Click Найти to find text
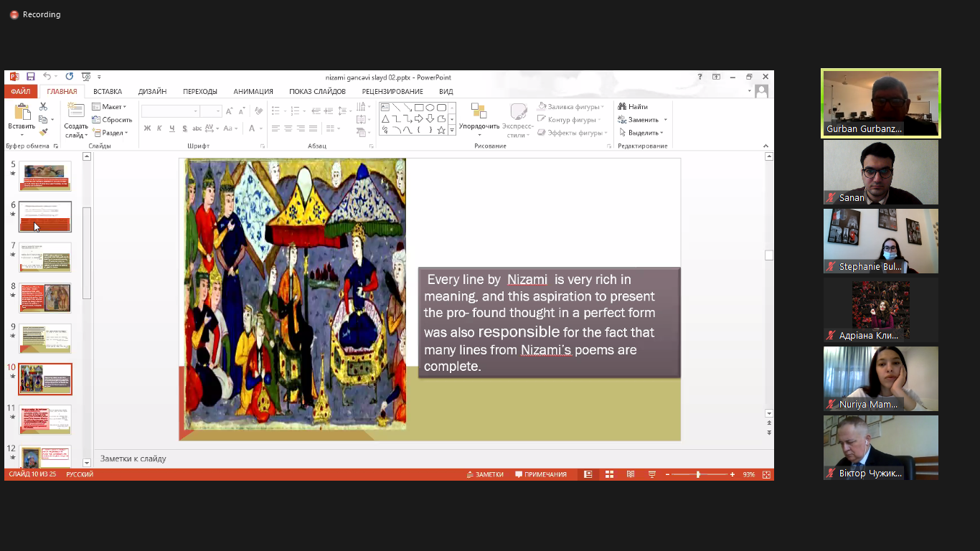 (x=633, y=107)
